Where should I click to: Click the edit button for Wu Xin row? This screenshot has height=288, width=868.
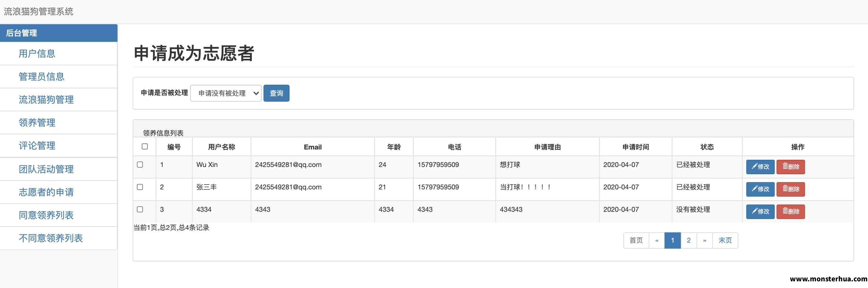(x=760, y=167)
